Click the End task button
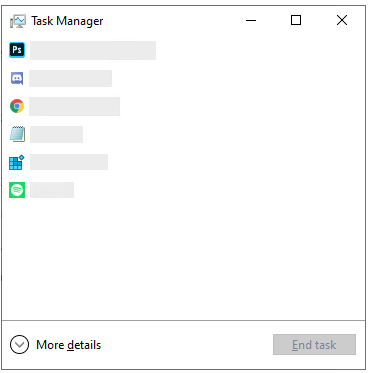The width and height of the screenshot is (369, 373). click(314, 344)
